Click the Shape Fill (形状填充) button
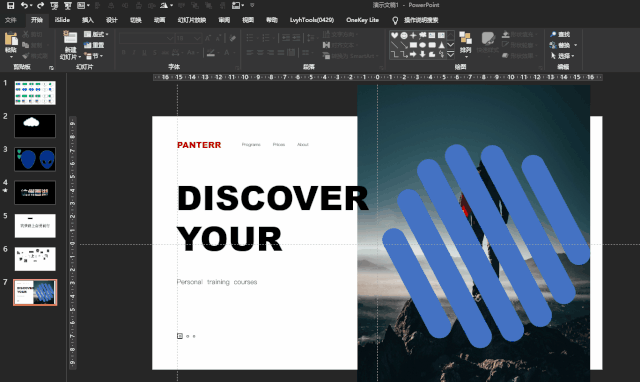 pyautogui.click(x=519, y=34)
